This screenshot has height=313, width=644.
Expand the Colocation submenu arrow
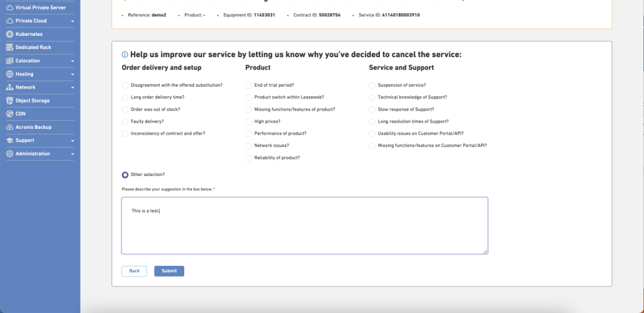pos(73,61)
